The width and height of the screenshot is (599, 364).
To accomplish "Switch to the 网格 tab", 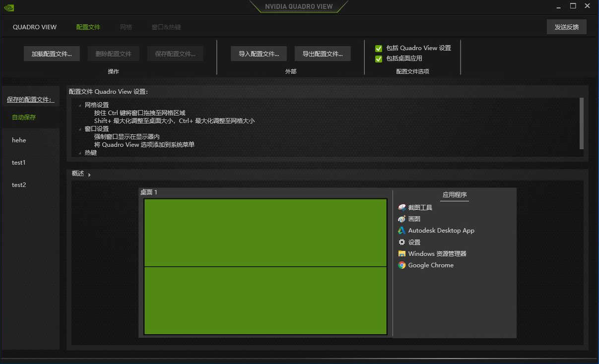I will [126, 27].
